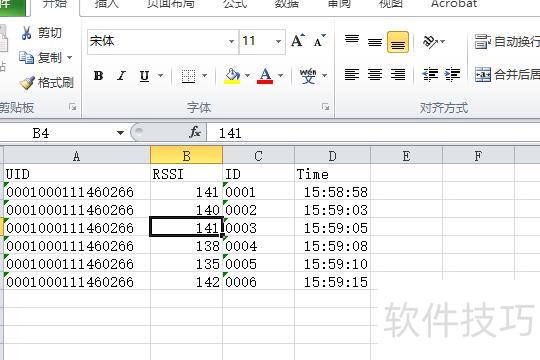Open phonetic guide dropdown arrow
The image size is (540, 360).
324,75
